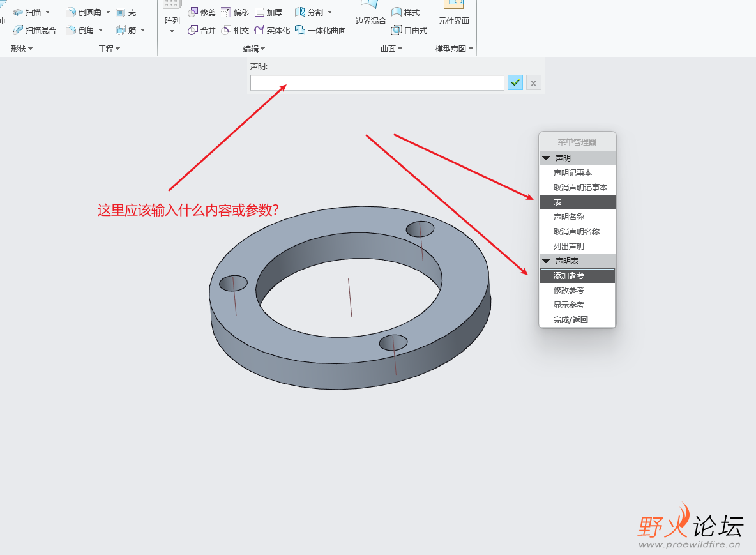The image size is (756, 555).
Task: Select the Shell (壳) tool
Action: [x=126, y=13]
